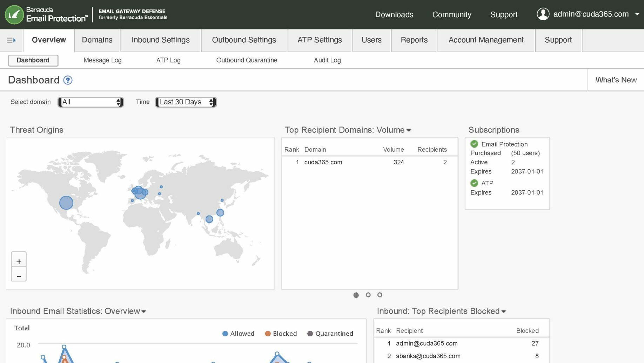Image resolution: width=644 pixels, height=363 pixels.
Task: Click the Email Protection green checkmark icon
Action: [474, 144]
